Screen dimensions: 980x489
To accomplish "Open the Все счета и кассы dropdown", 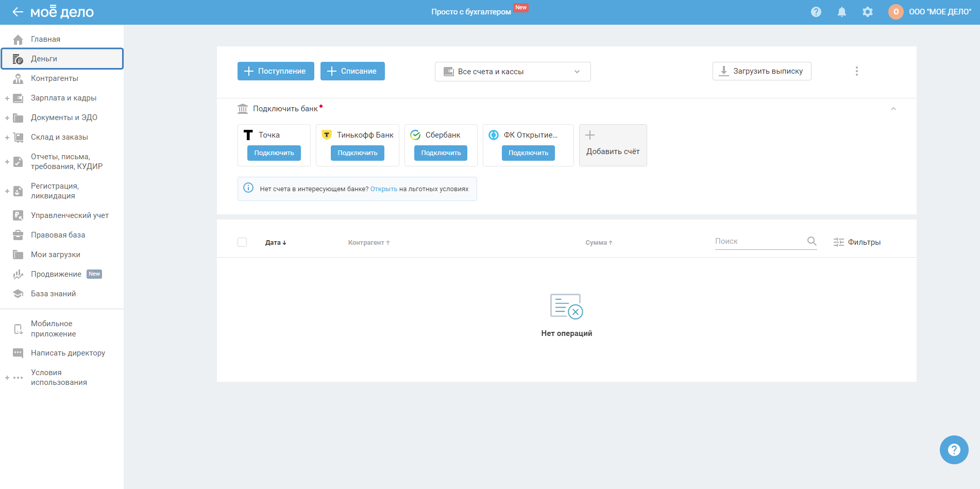I will pos(513,72).
